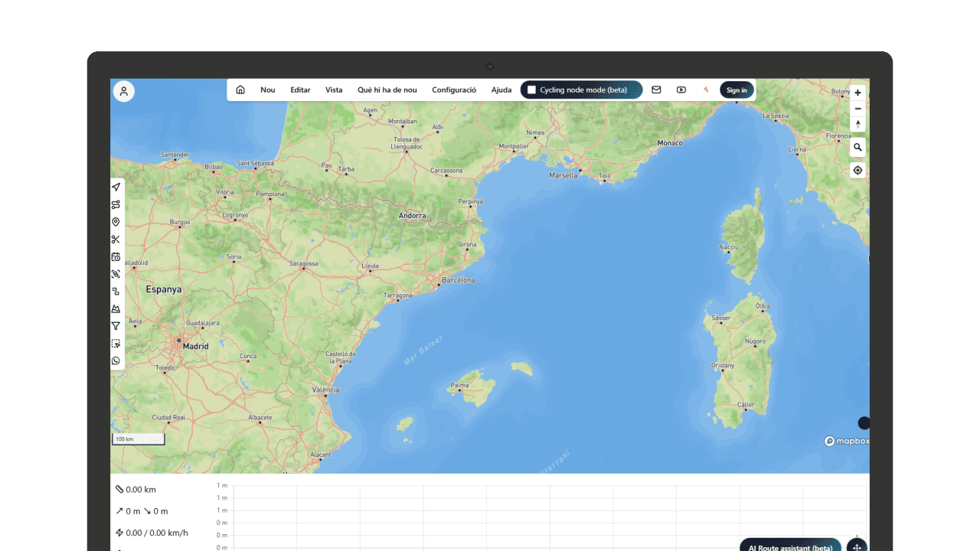
Task: Open the Nou menu
Action: 267,90
